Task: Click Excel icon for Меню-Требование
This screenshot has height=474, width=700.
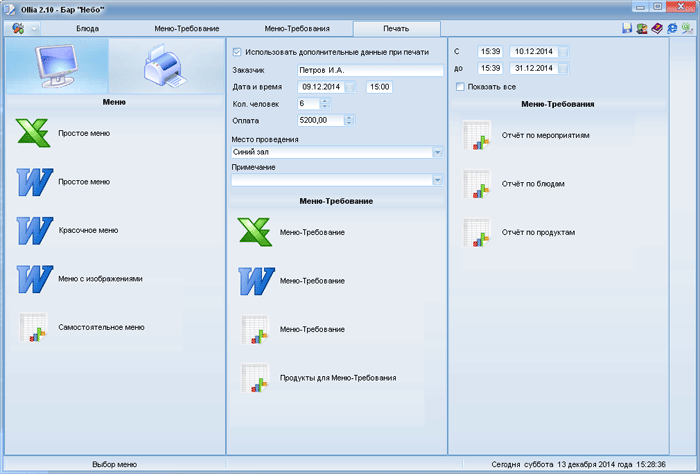Action: point(254,232)
